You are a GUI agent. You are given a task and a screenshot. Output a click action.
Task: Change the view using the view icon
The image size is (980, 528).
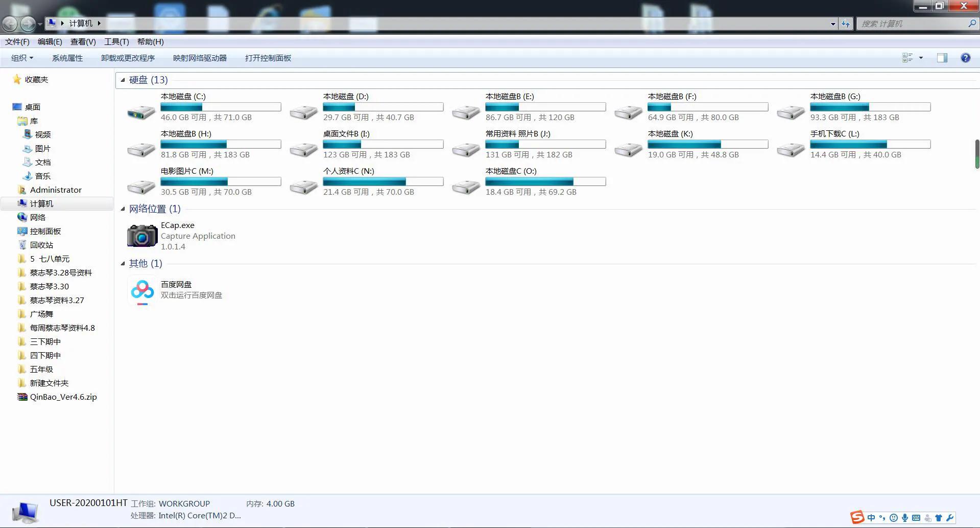coord(907,58)
